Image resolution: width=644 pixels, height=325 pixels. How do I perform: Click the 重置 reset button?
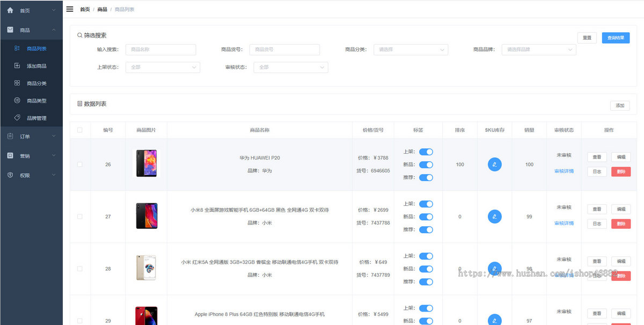(587, 38)
